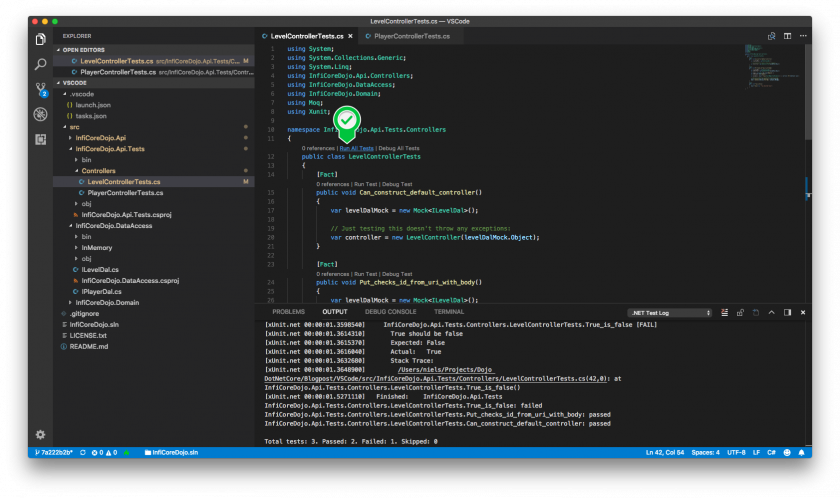Debug Test for Put_checks_id_from_uri_with_body
The image size is (840, 498).
click(397, 274)
